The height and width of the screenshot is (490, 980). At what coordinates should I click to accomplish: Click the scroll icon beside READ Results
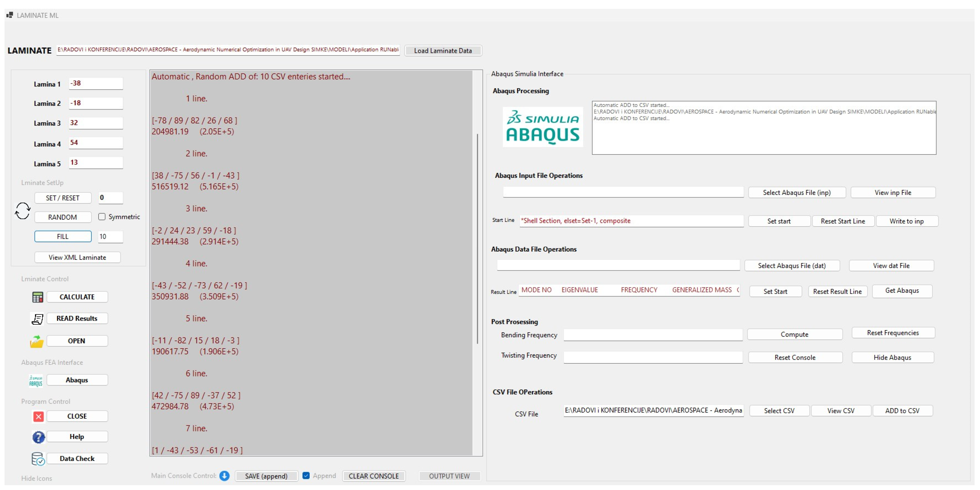(37, 319)
